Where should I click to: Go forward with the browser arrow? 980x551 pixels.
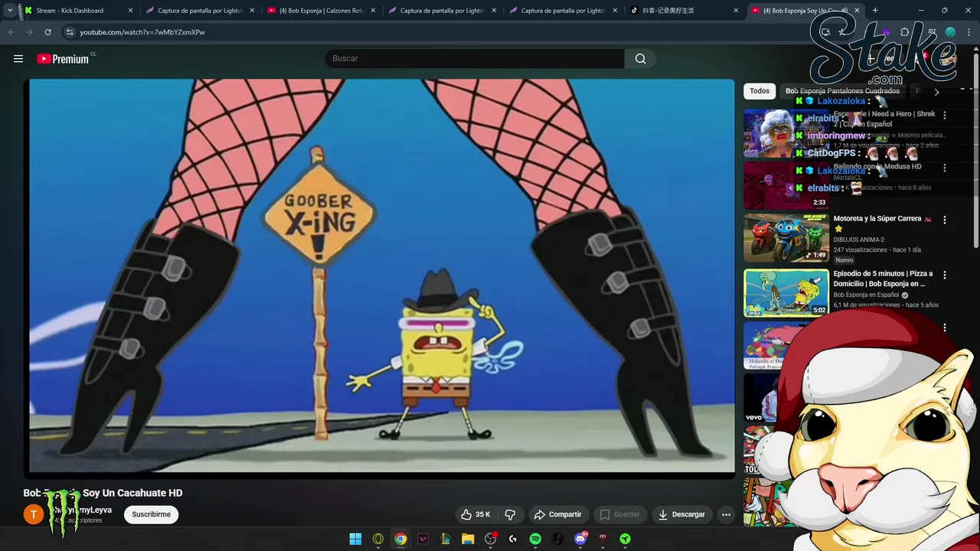[29, 32]
